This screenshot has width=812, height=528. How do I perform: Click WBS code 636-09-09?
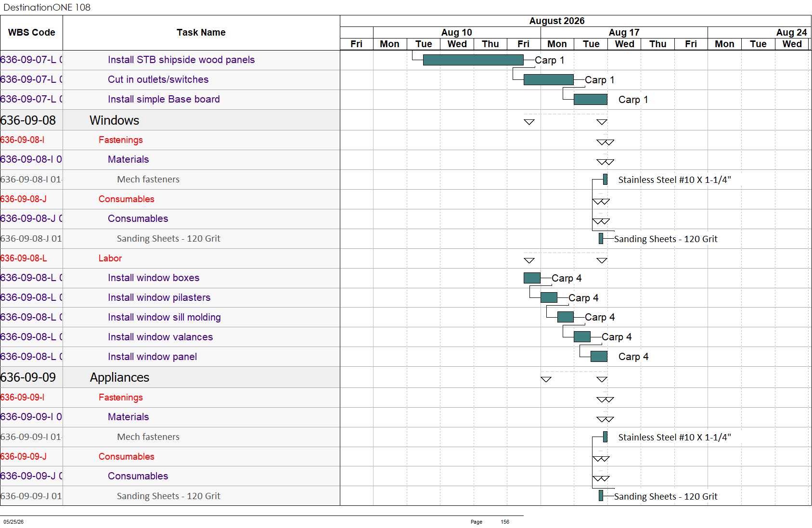(28, 377)
